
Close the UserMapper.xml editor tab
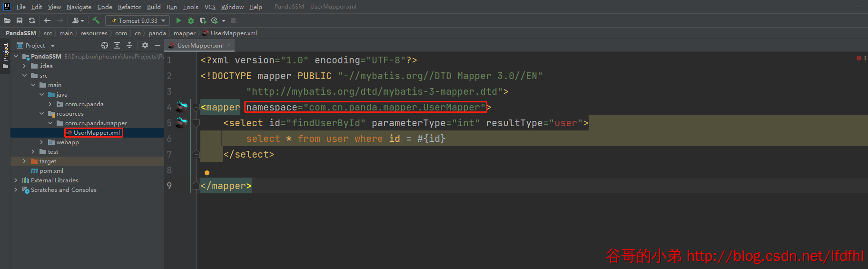pos(229,45)
